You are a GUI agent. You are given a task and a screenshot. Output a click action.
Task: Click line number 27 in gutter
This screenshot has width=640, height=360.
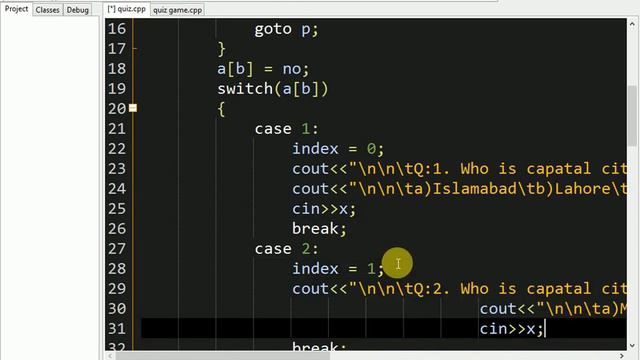click(x=117, y=249)
